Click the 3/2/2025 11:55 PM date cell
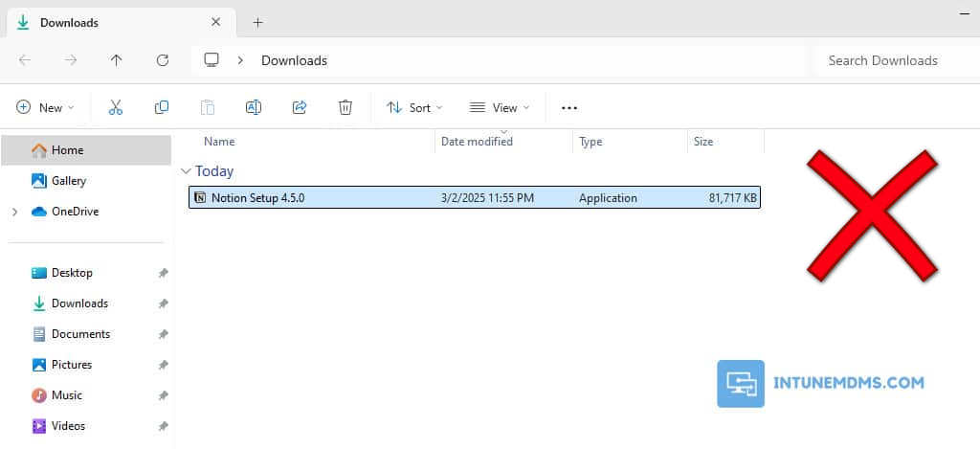Screen dimensions: 980x449 (487, 198)
